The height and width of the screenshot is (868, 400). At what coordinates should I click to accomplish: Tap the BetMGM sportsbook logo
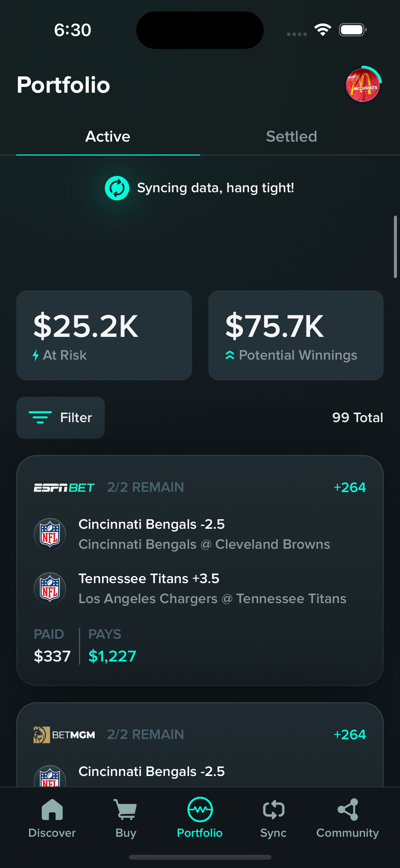pos(64,735)
